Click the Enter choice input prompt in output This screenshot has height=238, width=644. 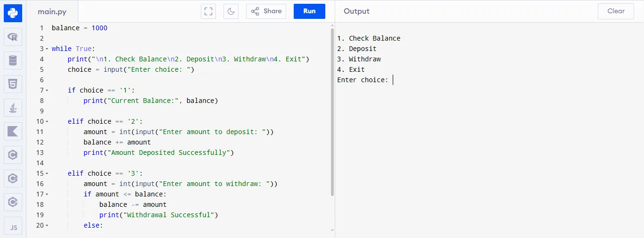coord(363,80)
